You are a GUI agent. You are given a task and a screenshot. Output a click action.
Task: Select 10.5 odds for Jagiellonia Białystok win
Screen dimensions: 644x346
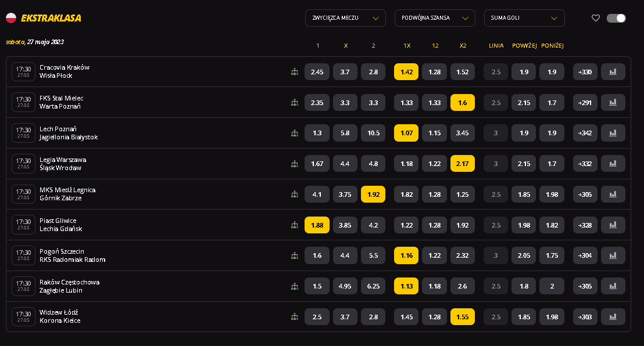click(x=373, y=133)
